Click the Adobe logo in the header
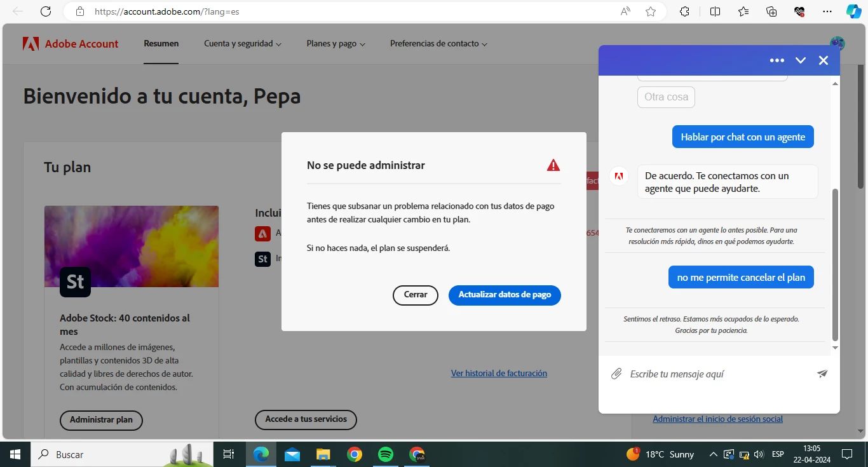Screen dimensions: 868x467 click(x=31, y=44)
